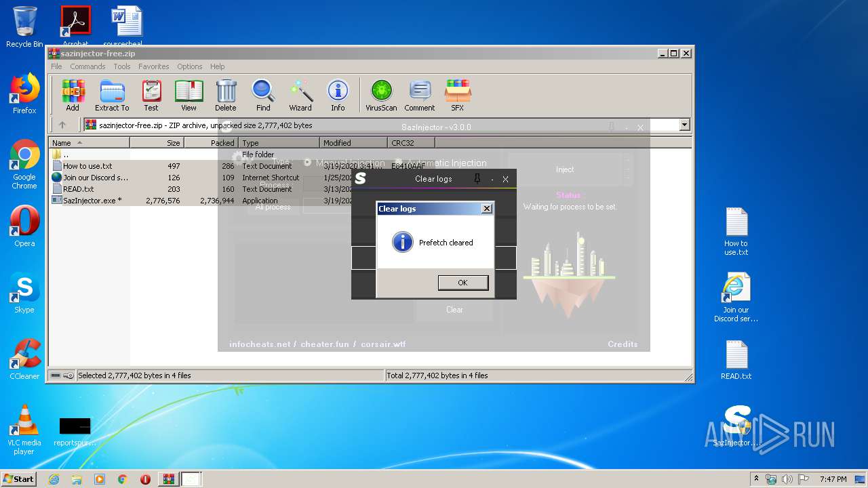Click the Delete trash can icon
Image resolution: width=868 pixels, height=488 pixels.
226,95
